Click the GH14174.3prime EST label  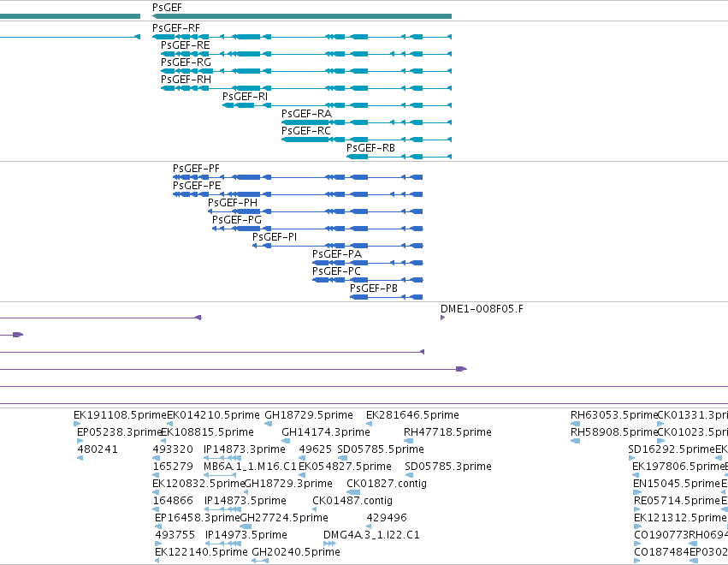[x=326, y=432]
